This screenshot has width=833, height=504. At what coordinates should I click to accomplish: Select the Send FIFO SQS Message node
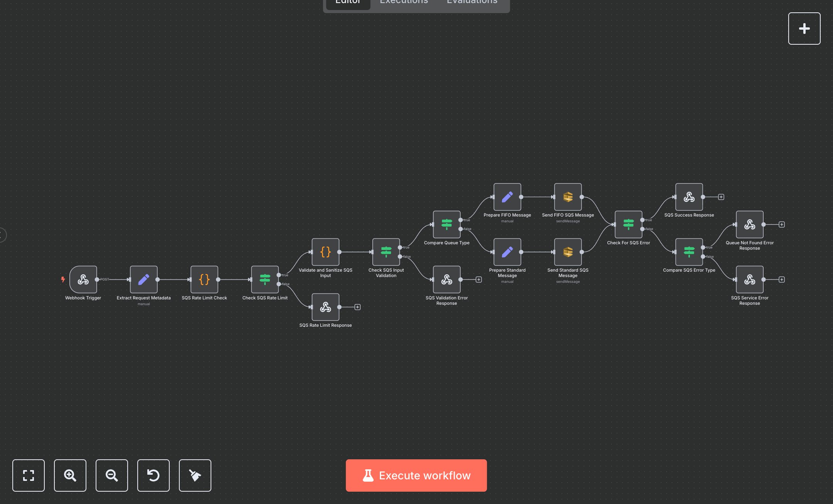click(x=568, y=197)
